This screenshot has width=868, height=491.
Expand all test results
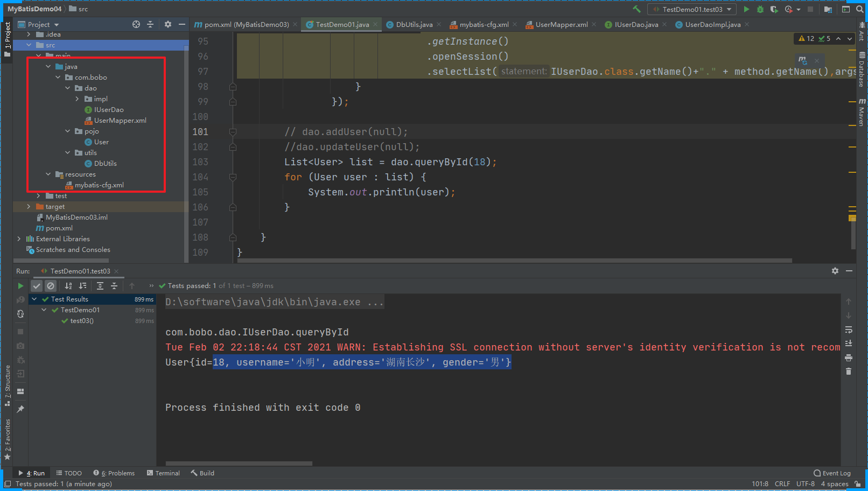tap(100, 286)
